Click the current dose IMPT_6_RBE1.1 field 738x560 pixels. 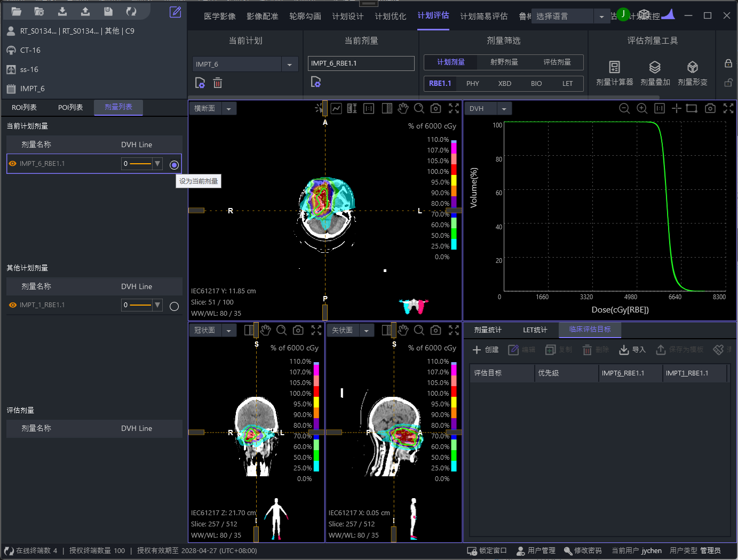tap(361, 63)
